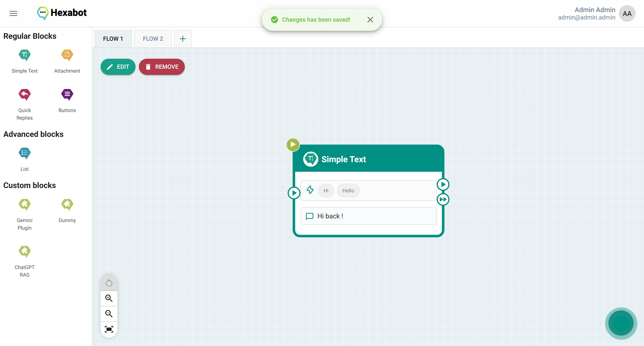Image resolution: width=644 pixels, height=346 pixels.
Task: Open the hamburger navigation menu
Action: click(x=13, y=13)
